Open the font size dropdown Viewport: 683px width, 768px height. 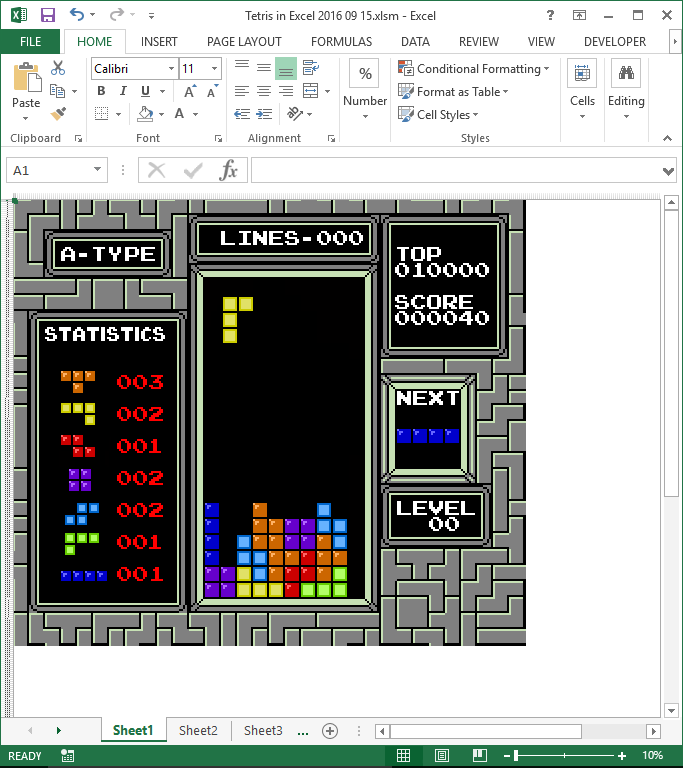click(x=214, y=69)
